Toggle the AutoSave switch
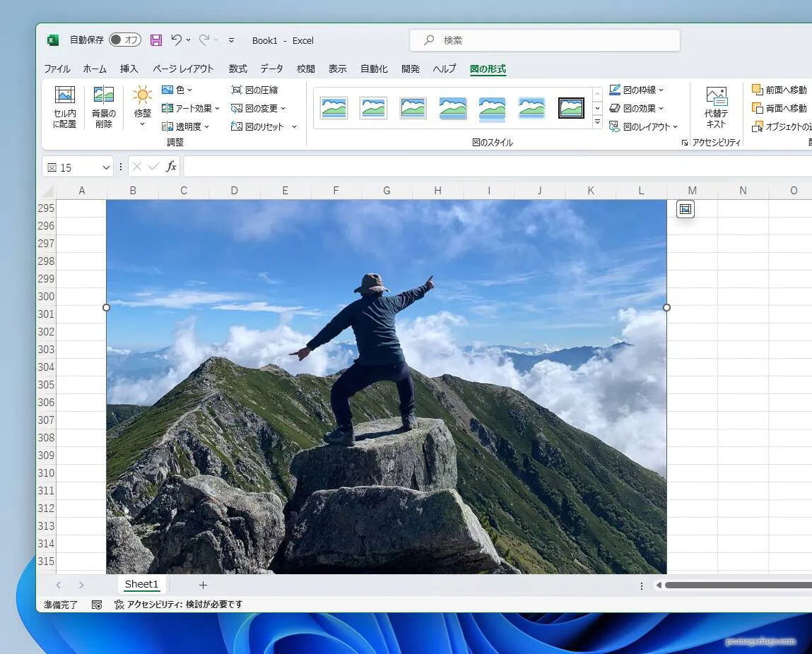This screenshot has height=654, width=812. (125, 40)
